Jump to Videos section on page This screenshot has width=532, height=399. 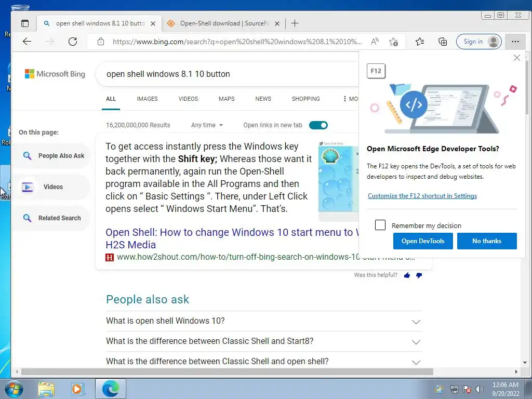51,187
